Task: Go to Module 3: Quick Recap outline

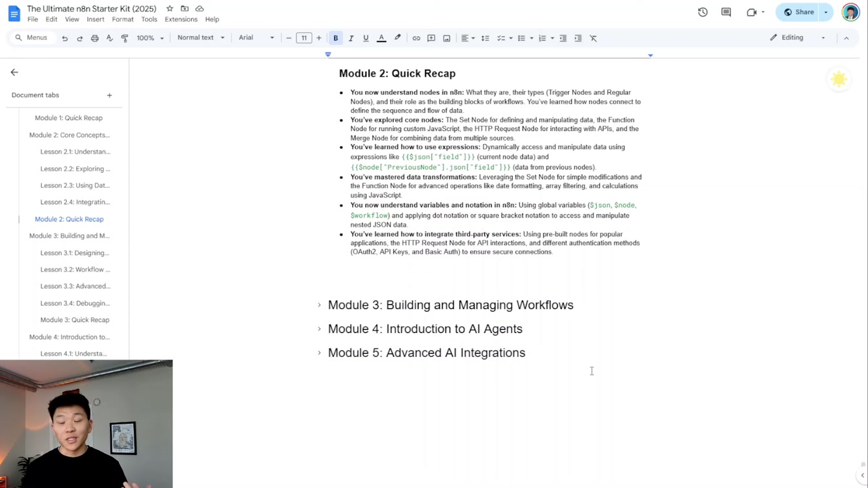Action: tap(75, 320)
